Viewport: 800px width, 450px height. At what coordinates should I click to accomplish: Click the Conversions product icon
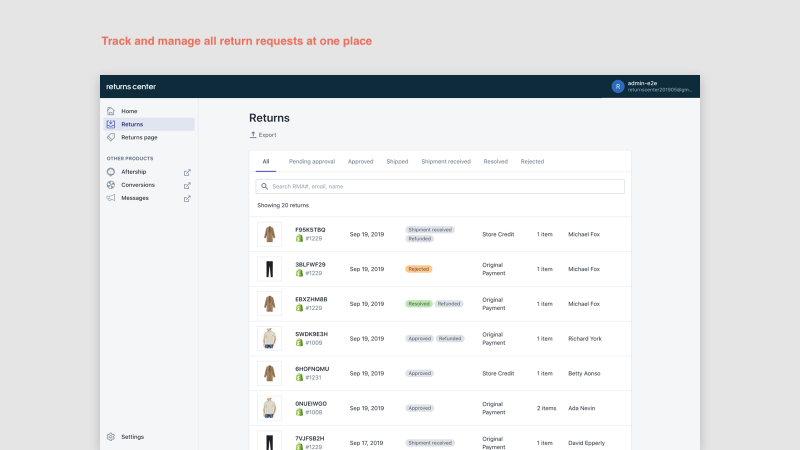[x=111, y=185]
